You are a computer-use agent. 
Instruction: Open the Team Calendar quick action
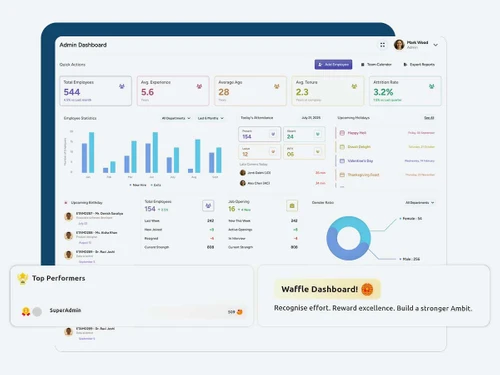pos(376,64)
